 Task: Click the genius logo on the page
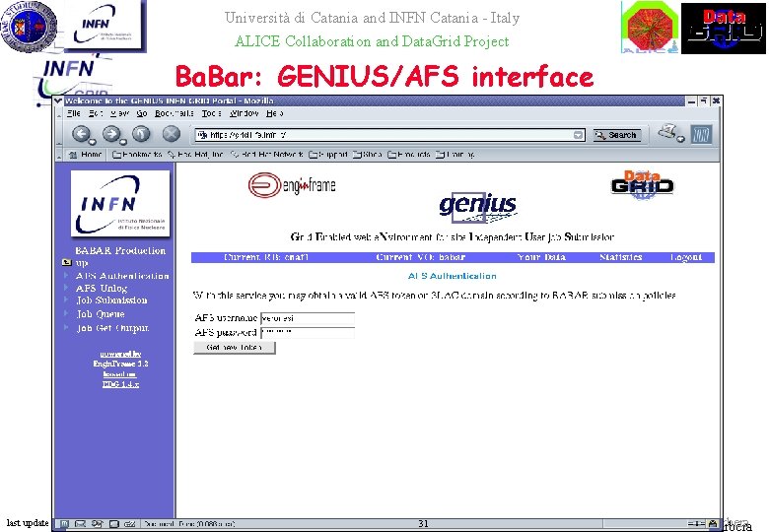tap(478, 206)
